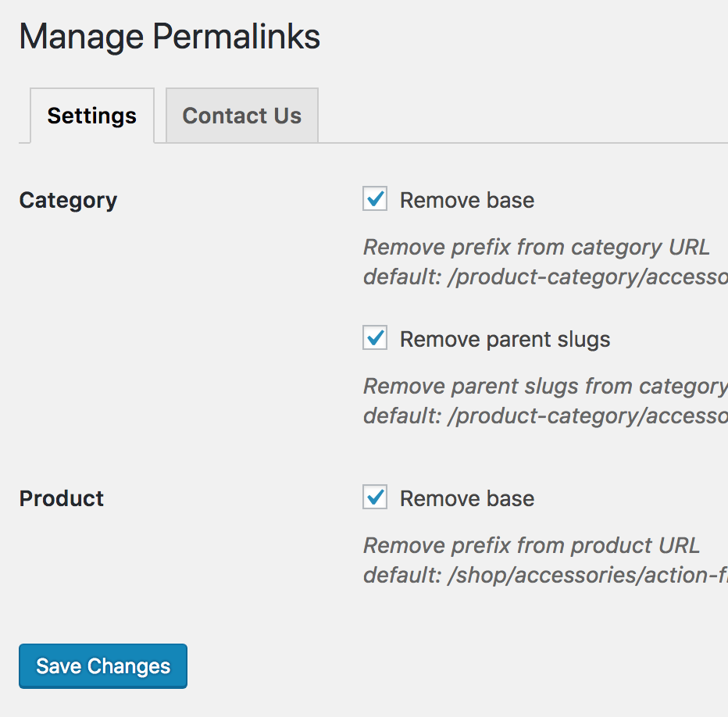Click 'Remove prefix from product URL' description
728x717 pixels.
point(531,546)
